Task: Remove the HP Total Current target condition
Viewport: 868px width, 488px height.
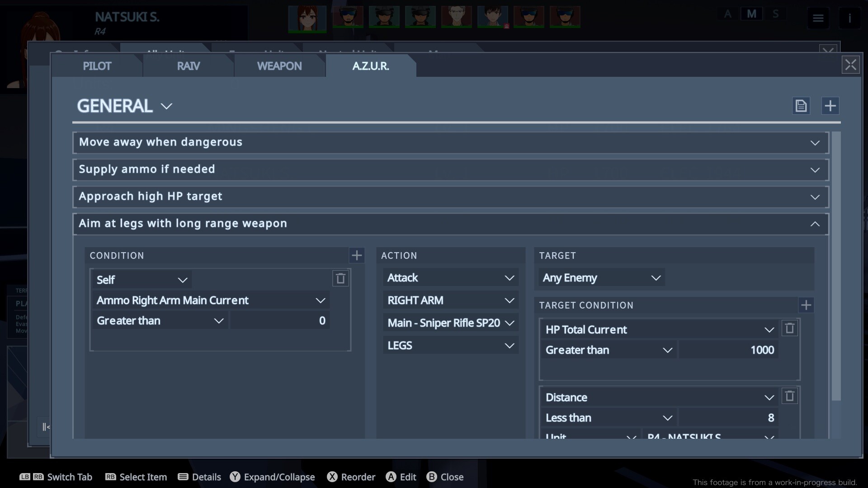Action: point(789,328)
